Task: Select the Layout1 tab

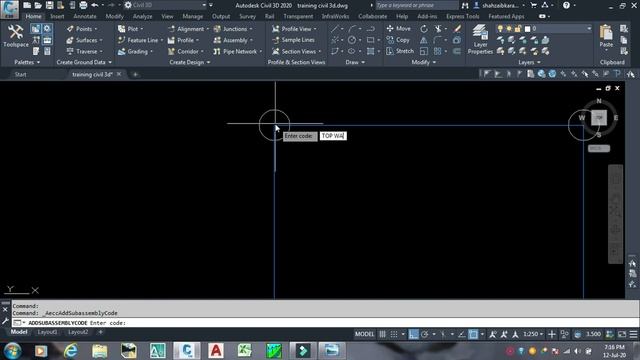Action: 47,332
